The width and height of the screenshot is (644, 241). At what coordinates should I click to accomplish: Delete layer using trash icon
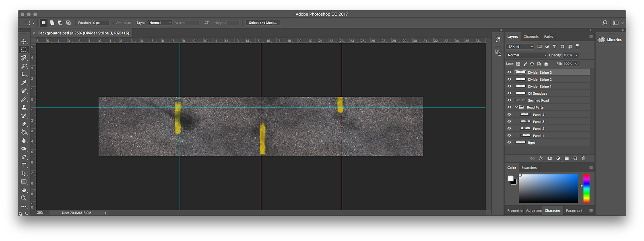point(584,158)
